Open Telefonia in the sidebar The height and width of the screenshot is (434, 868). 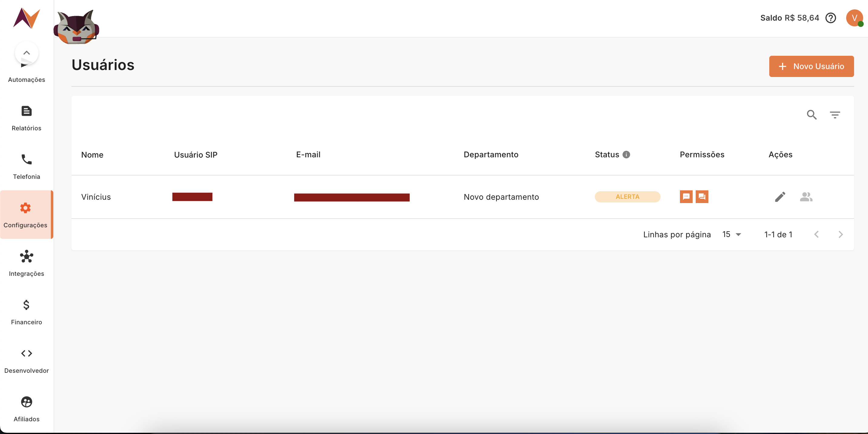[26, 166]
